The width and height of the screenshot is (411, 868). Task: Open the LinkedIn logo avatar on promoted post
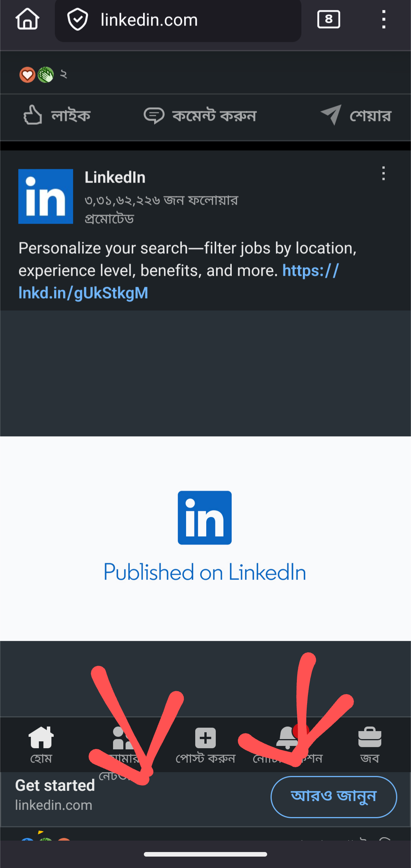46,196
